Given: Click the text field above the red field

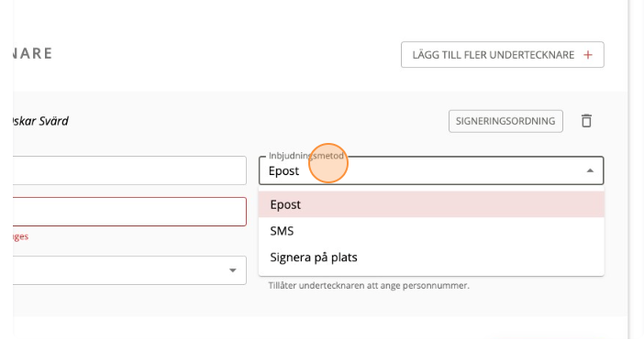Looking at the screenshot, I should pos(129,170).
